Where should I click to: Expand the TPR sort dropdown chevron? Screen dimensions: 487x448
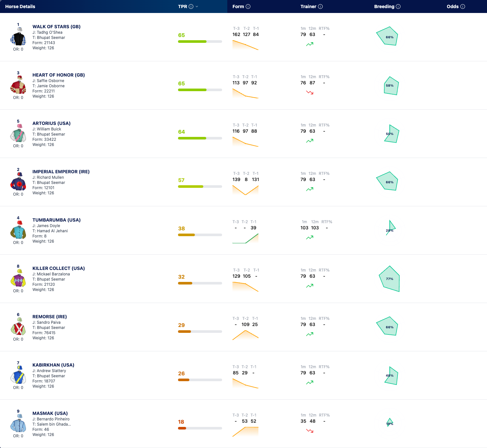coord(197,6)
